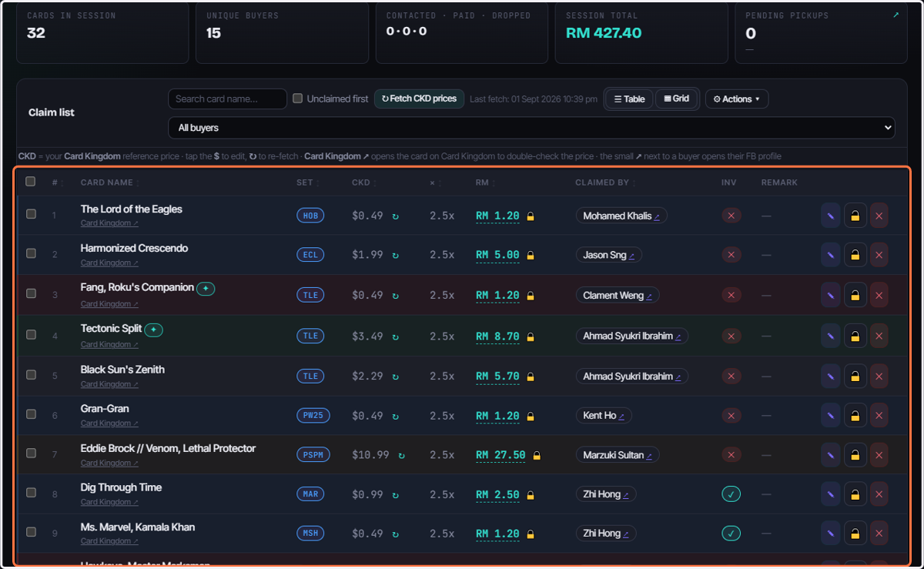
Task: Switch to Table view
Action: [x=629, y=99]
